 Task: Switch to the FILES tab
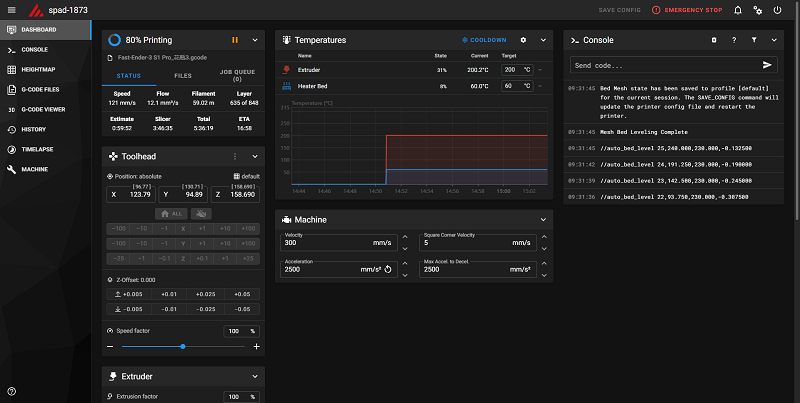tap(183, 75)
